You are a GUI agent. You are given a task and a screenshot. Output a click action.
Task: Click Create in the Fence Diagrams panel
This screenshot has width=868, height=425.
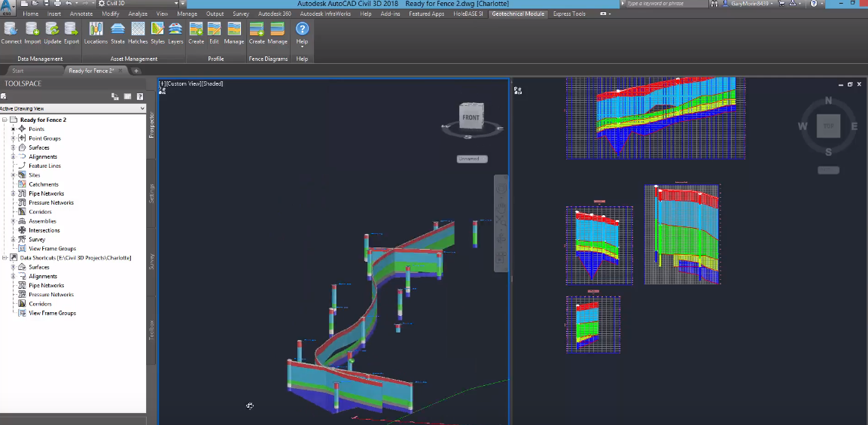coord(257,30)
